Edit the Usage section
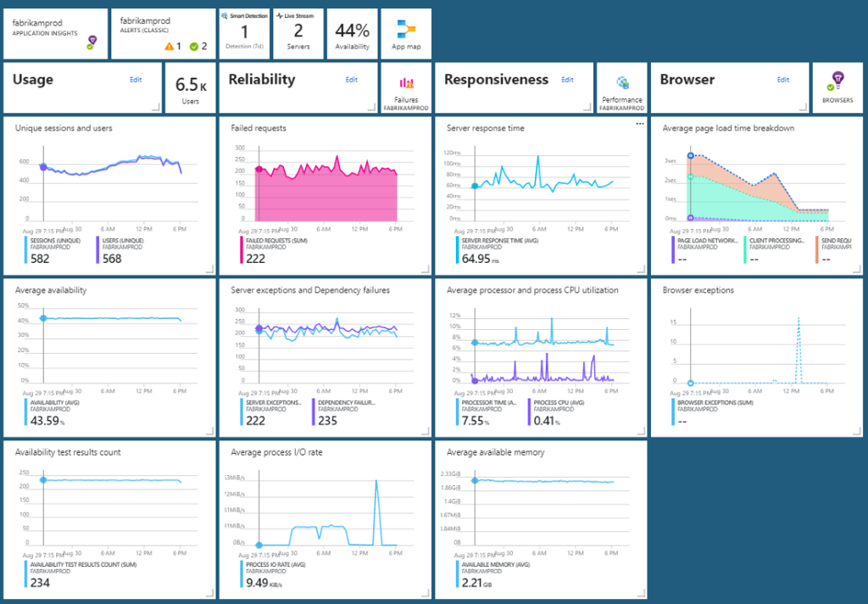Viewport: 868px width, 604px height. point(136,79)
